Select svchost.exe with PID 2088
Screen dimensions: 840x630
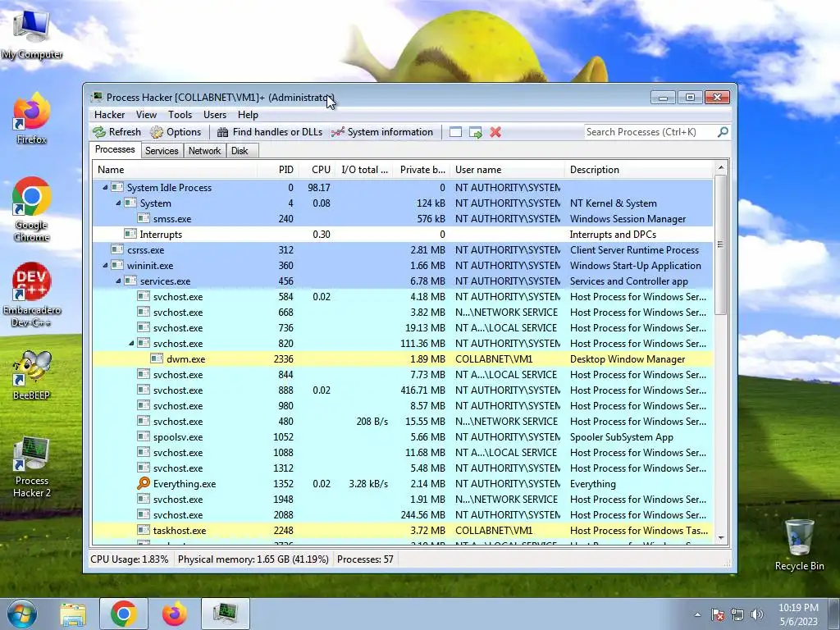coord(403,515)
